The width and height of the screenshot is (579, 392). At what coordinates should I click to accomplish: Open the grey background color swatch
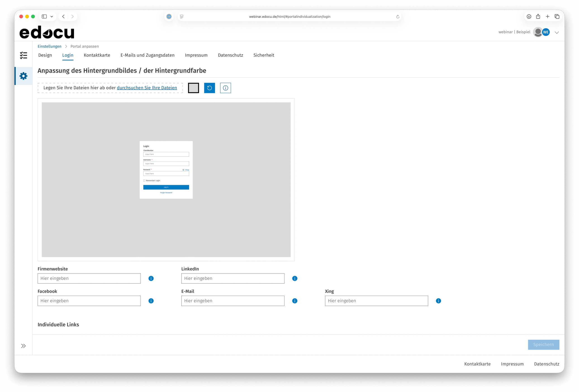pos(193,88)
